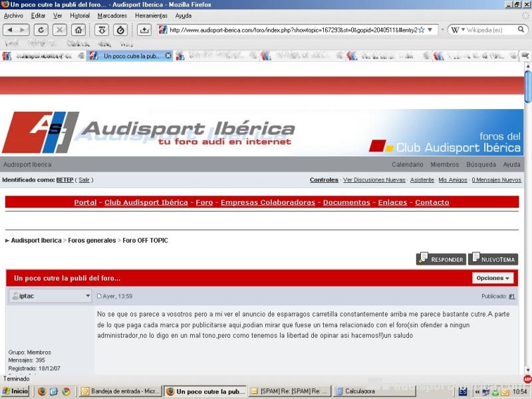Image resolution: width=532 pixels, height=399 pixels.
Task: Open the Opciones topic dropdown
Action: click(x=493, y=278)
